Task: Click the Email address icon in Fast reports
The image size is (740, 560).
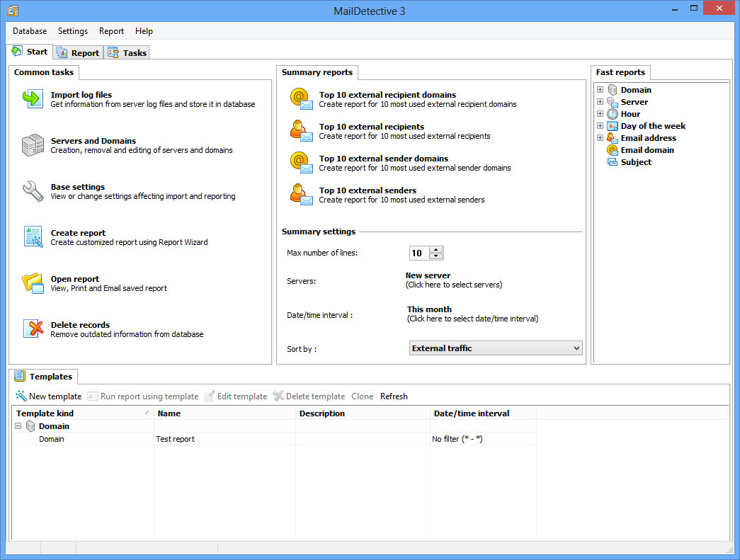Action: click(x=612, y=138)
